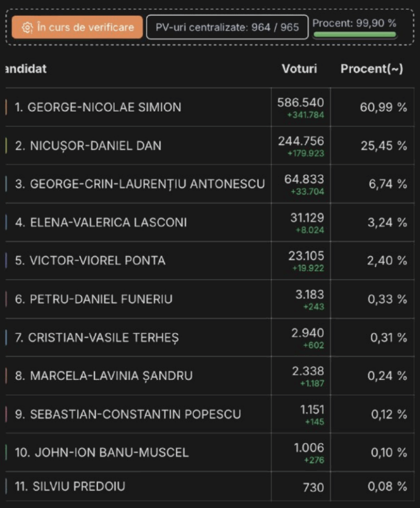The image size is (420, 508).
Task: Click the 'Voturi' column header
Action: click(299, 69)
